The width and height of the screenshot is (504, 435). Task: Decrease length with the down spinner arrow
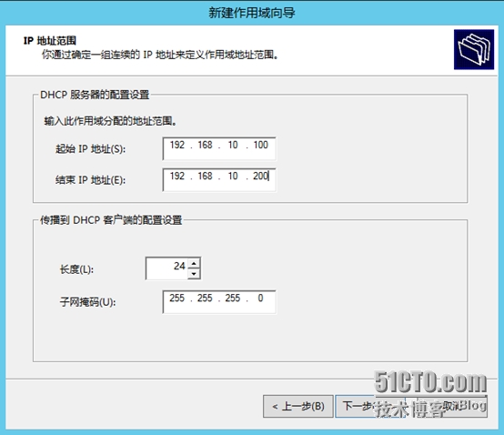[194, 274]
